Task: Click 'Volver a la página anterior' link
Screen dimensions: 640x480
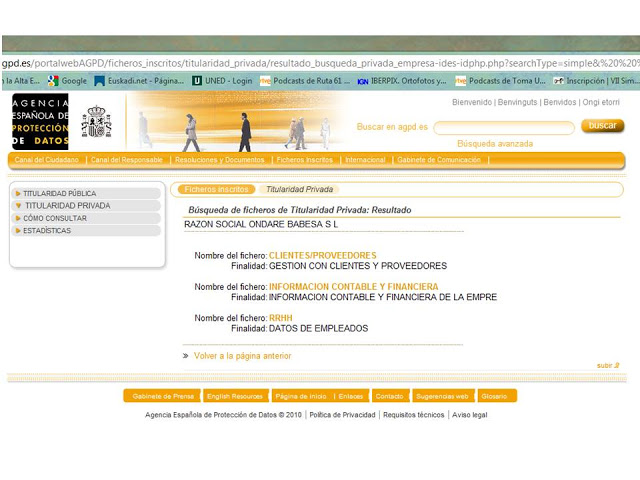Action: [x=242, y=356]
